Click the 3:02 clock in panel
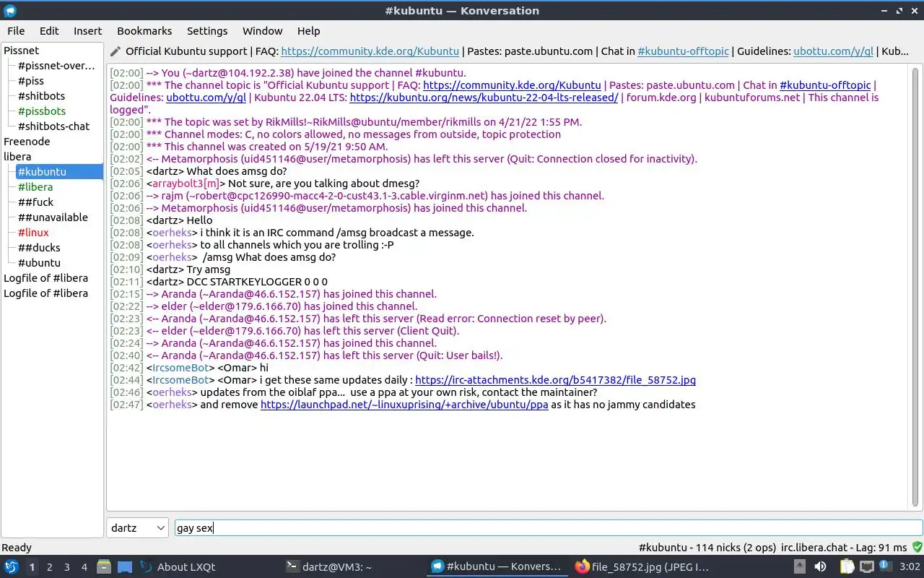The image size is (924, 578). [910, 567]
